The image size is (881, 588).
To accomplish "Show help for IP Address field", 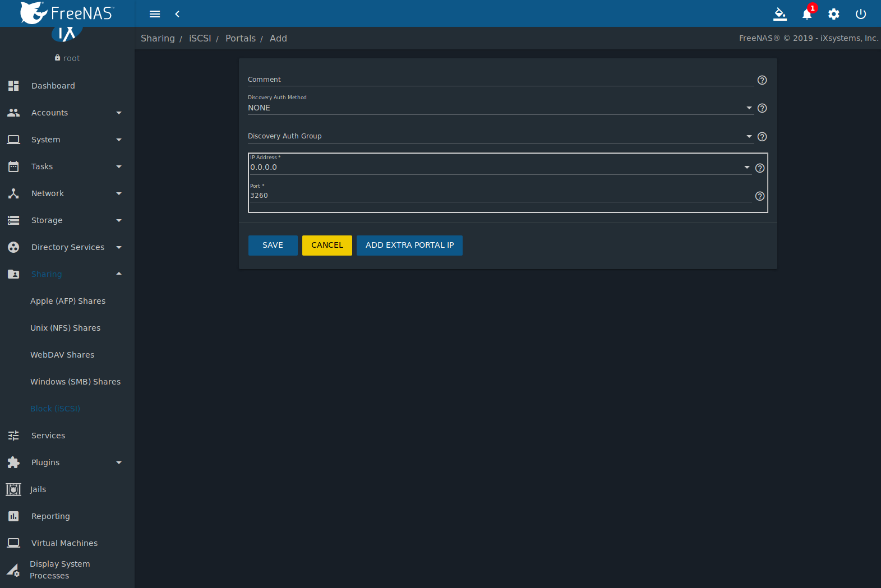I will [760, 168].
